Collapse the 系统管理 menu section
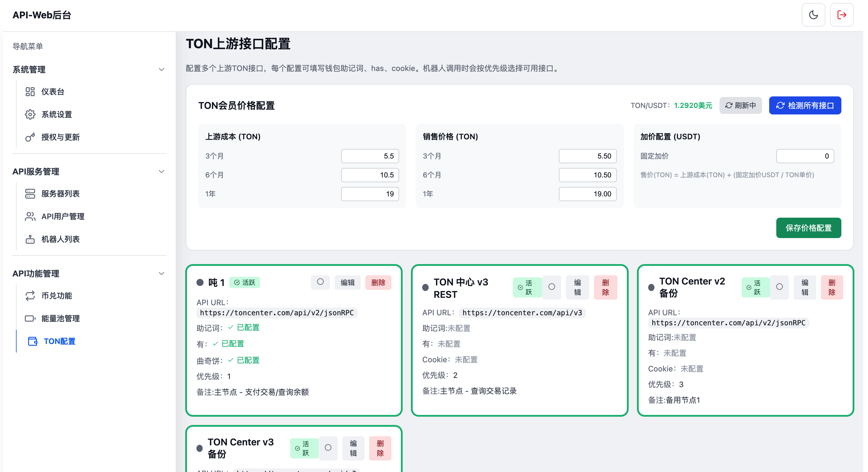This screenshot has width=868, height=472. [x=89, y=69]
